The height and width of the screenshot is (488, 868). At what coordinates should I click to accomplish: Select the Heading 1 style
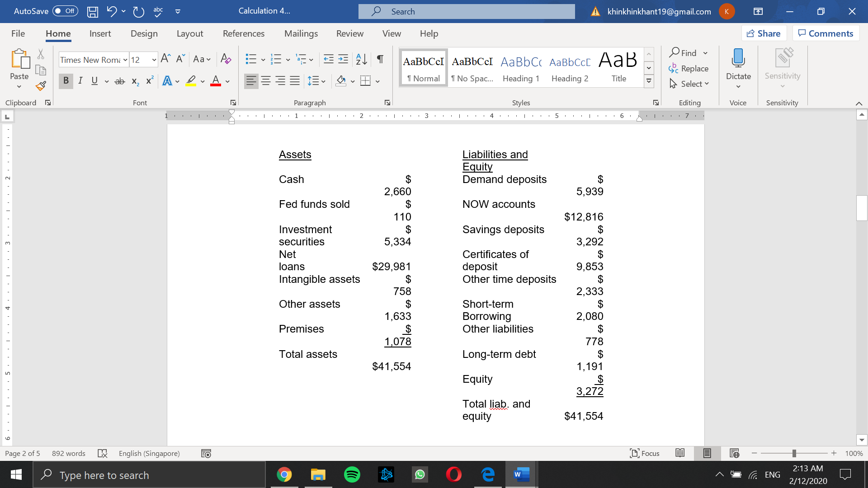click(x=521, y=67)
